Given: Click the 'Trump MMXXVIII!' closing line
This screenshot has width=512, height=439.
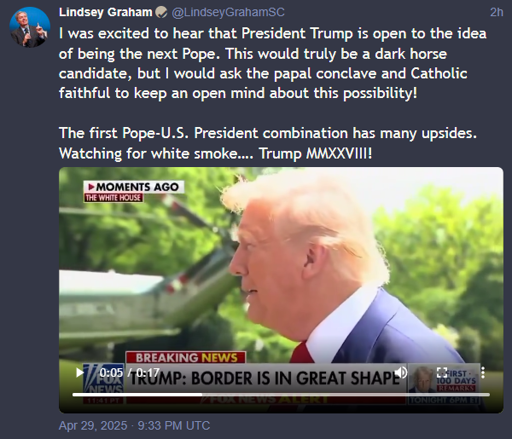Looking at the screenshot, I should pos(316,153).
